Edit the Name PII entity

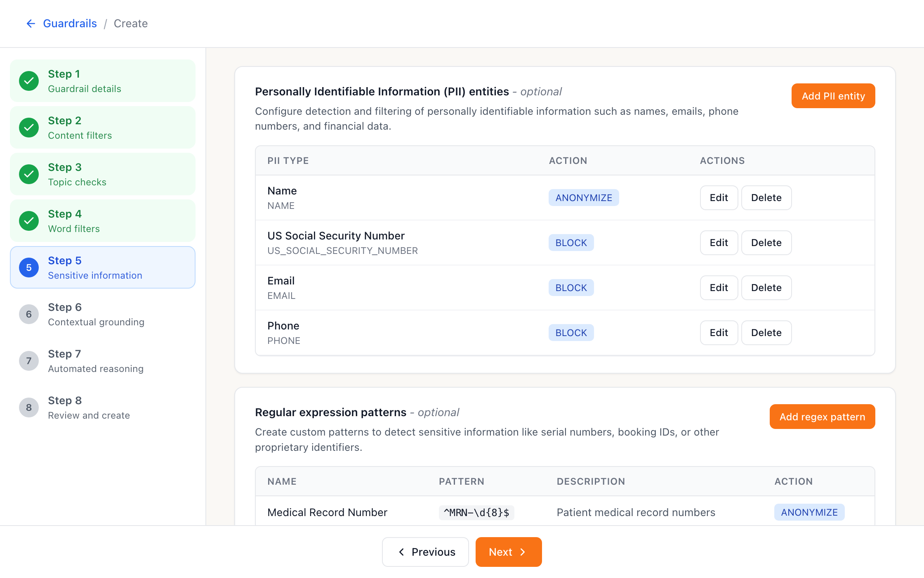(x=719, y=198)
